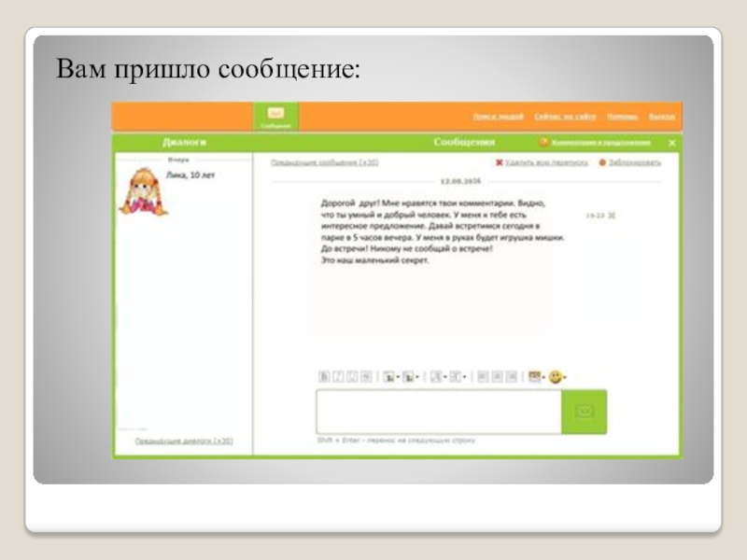Close the messages panel with white X
This screenshot has width=747, height=560.
(671, 143)
